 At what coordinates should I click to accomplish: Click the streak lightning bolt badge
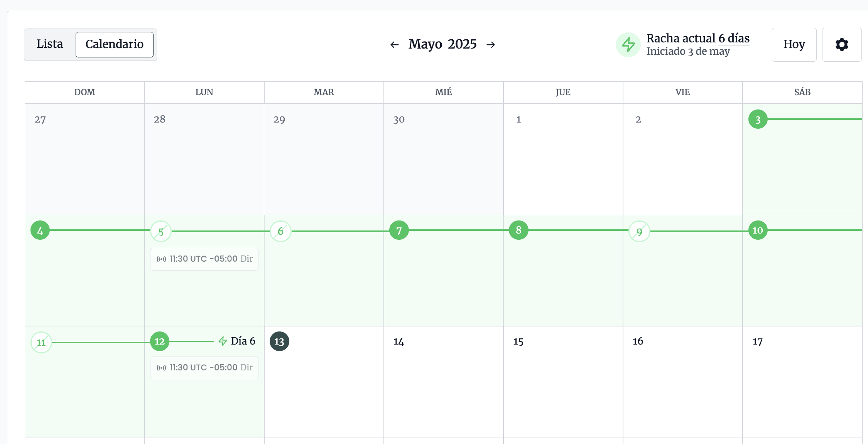tap(628, 45)
